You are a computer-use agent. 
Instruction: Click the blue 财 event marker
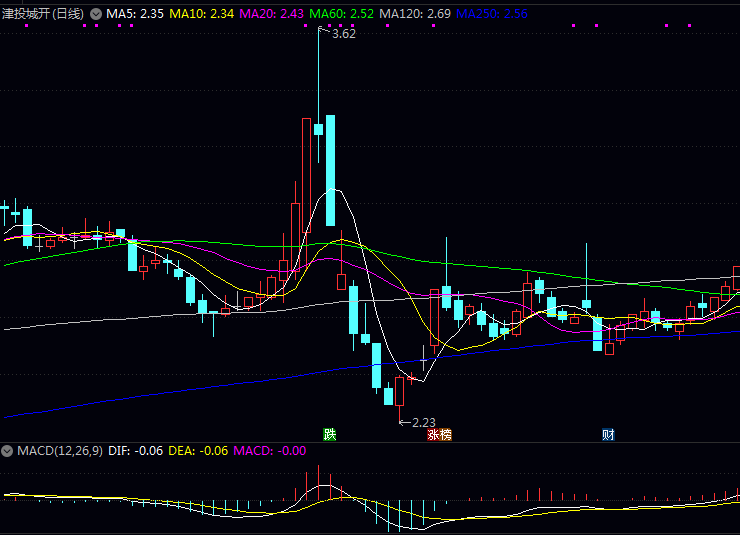(608, 434)
